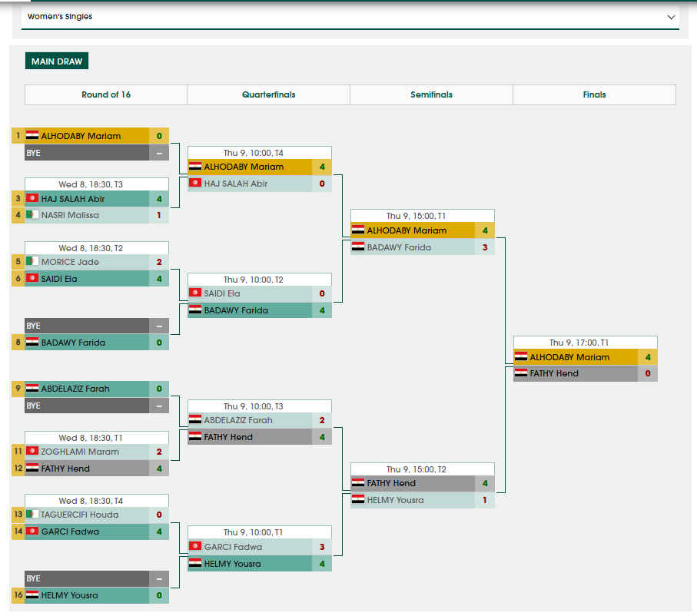The width and height of the screenshot is (697, 616).
Task: Select the Round of 16 column header
Action: 106,94
